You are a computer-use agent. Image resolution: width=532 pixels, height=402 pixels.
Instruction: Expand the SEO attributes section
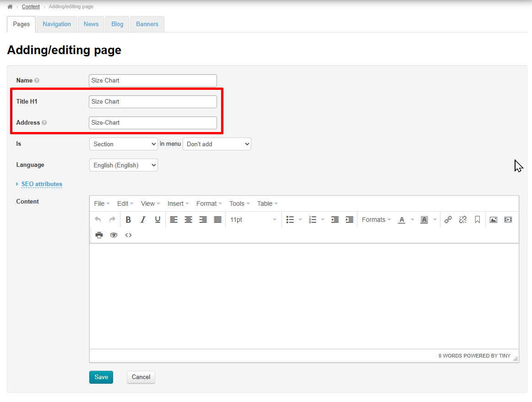[x=42, y=184]
